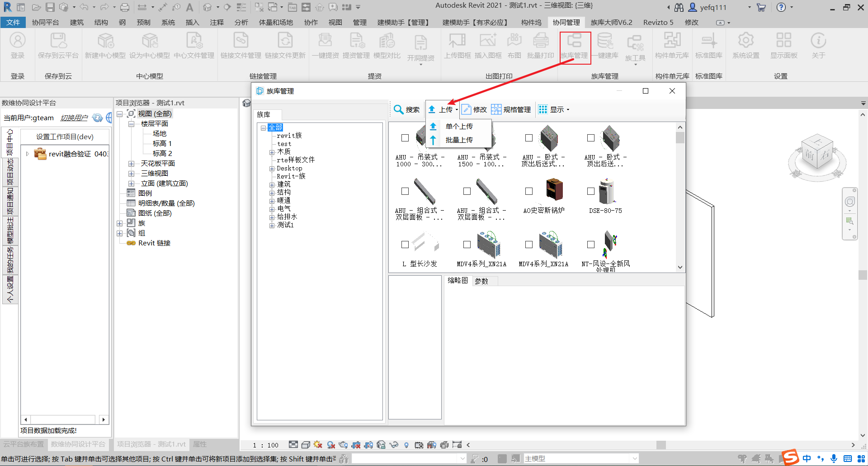Viewport: 868px width, 466px height.
Task: Click 模型对比 ribbon icon
Action: tap(387, 45)
